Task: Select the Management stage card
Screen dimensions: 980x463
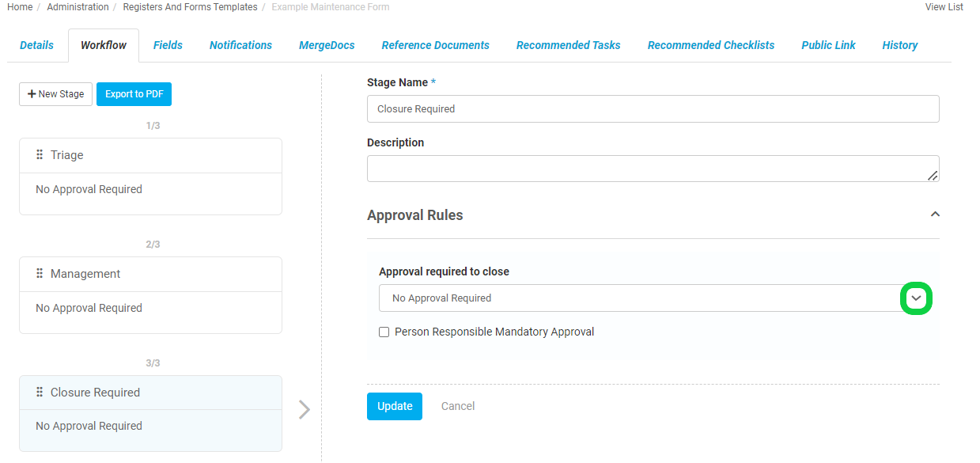Action: click(150, 295)
